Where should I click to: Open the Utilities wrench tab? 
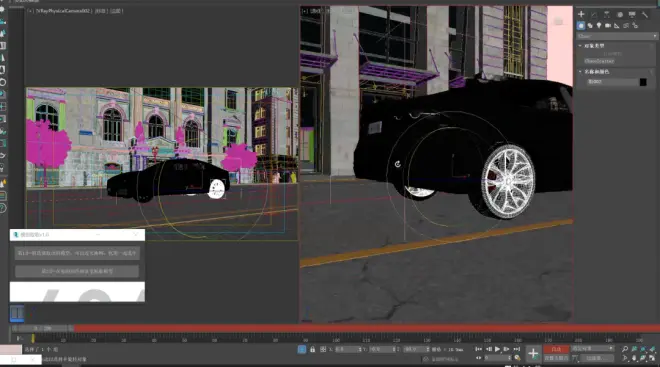pyautogui.click(x=645, y=14)
